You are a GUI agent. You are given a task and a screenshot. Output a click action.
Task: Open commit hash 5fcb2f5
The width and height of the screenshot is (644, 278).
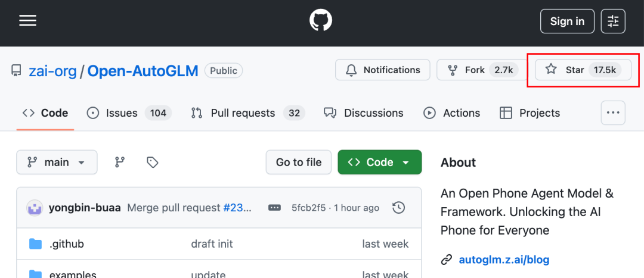click(x=308, y=208)
